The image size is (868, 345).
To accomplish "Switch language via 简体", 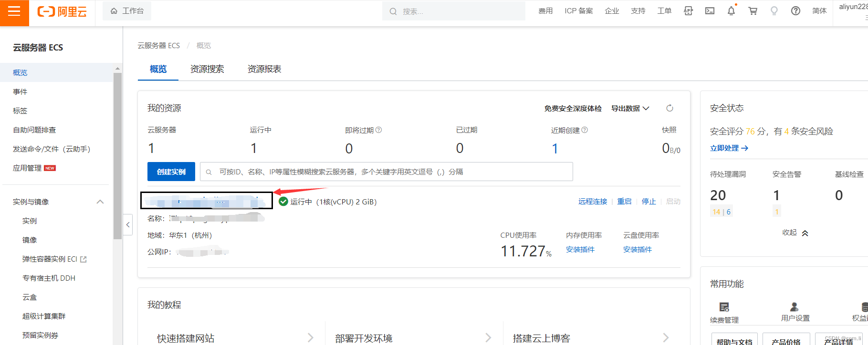I will pyautogui.click(x=819, y=11).
